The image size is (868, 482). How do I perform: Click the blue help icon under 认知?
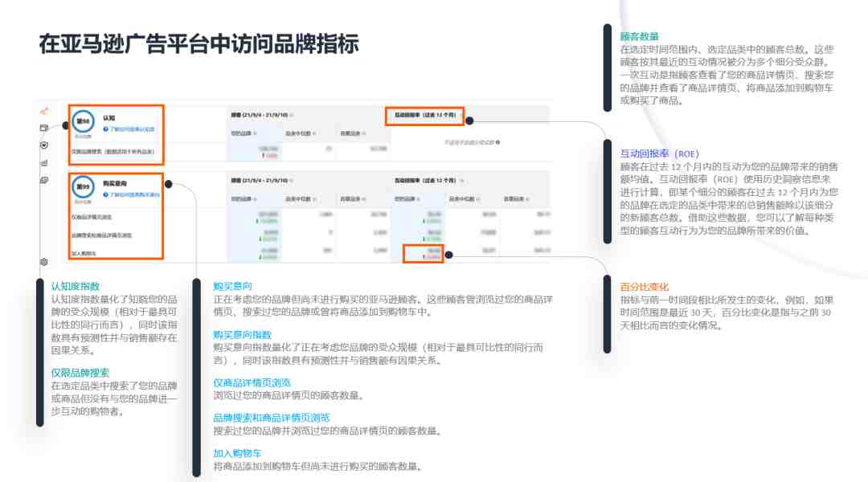point(105,129)
